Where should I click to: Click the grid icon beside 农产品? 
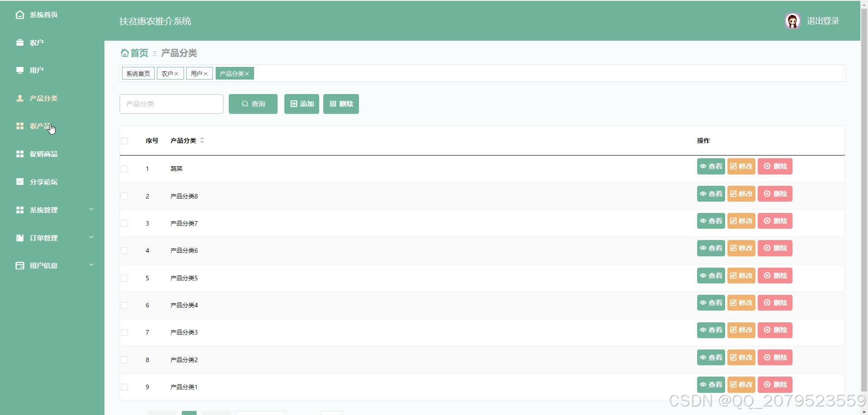pos(20,126)
